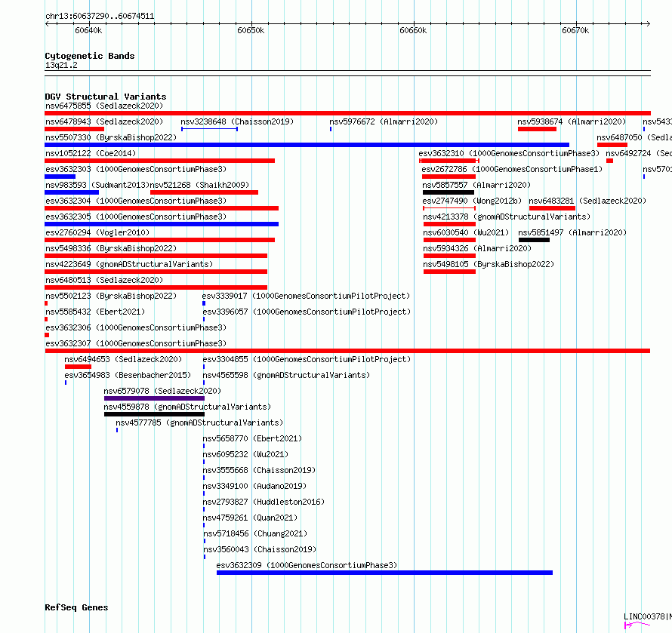Screen dimensions: 672x633
Task: Click the 13q21.2 cytogenetic band label
Action: tap(61, 65)
